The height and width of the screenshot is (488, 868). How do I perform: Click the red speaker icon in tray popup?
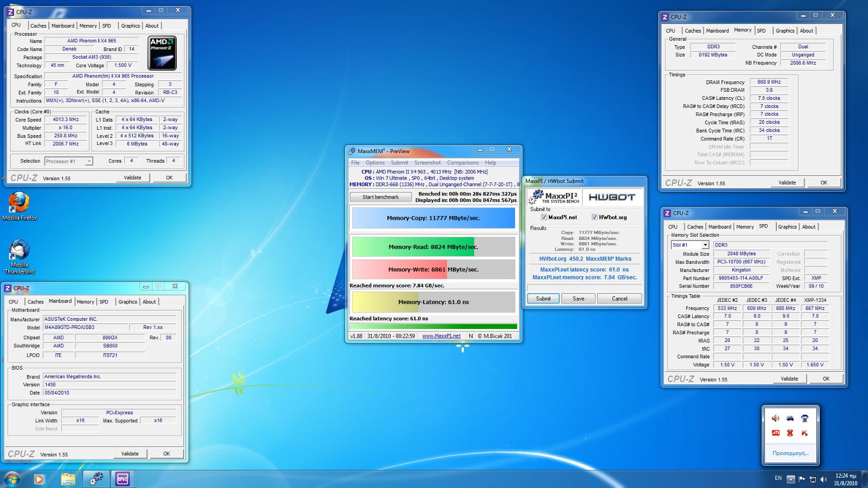click(775, 418)
